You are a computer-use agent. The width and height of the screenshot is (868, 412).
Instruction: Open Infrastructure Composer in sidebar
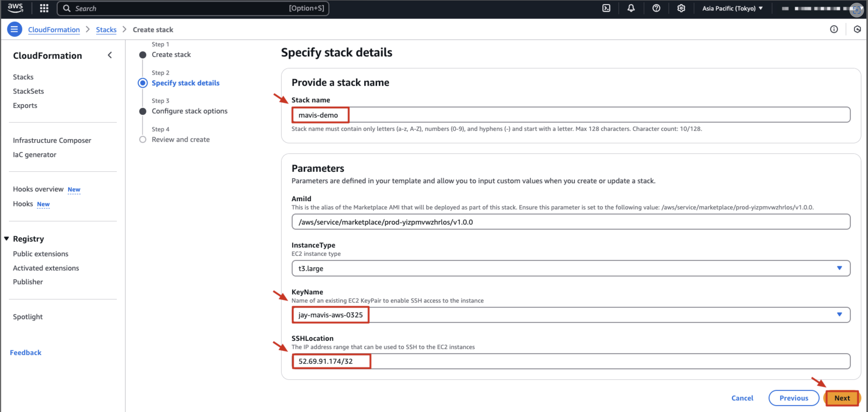point(52,140)
